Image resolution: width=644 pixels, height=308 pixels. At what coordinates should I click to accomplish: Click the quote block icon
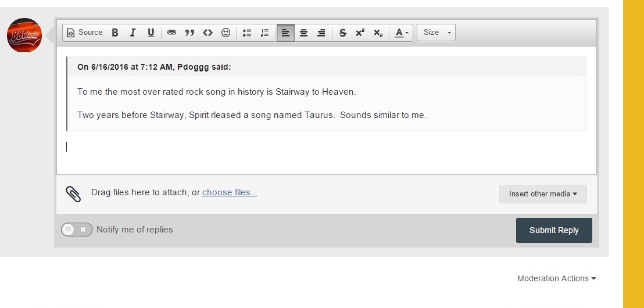coord(189,33)
